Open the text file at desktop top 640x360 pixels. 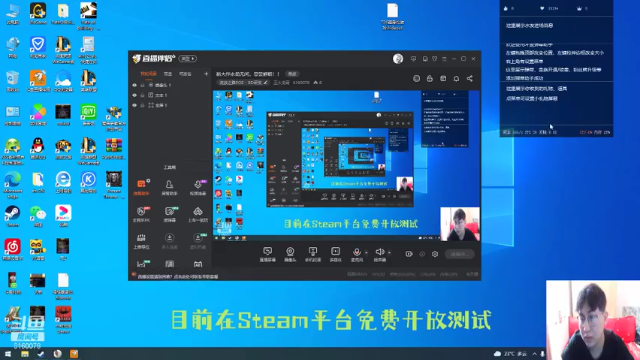pyautogui.click(x=393, y=17)
